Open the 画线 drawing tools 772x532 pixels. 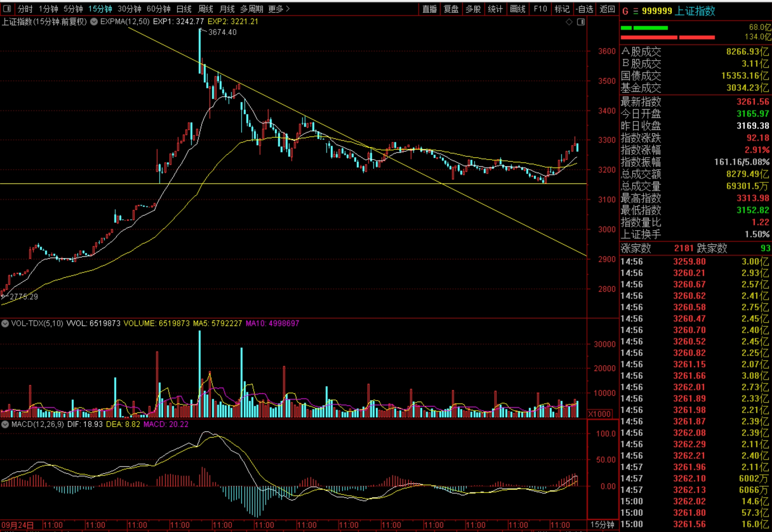coord(518,9)
